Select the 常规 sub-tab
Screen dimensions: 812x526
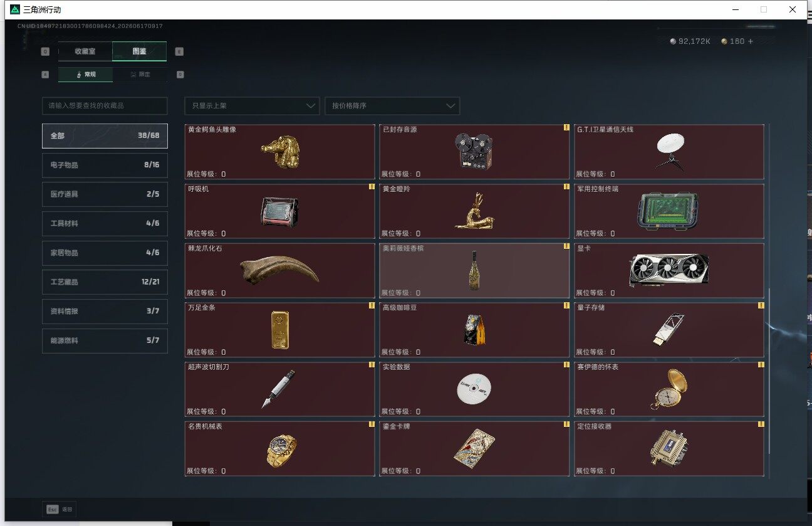(x=86, y=75)
